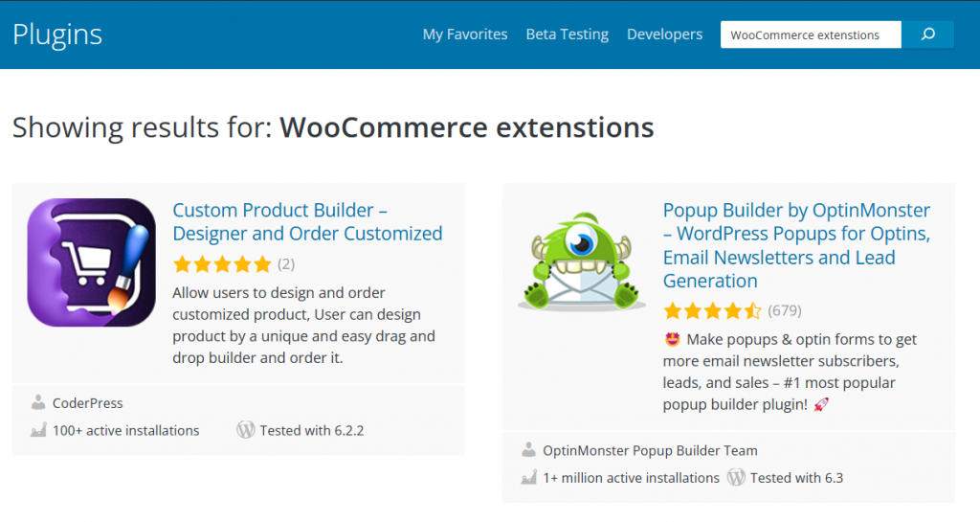This screenshot has height=522, width=980.
Task: Click Showing results for WooCommerce extenstions heading
Action: 333,127
